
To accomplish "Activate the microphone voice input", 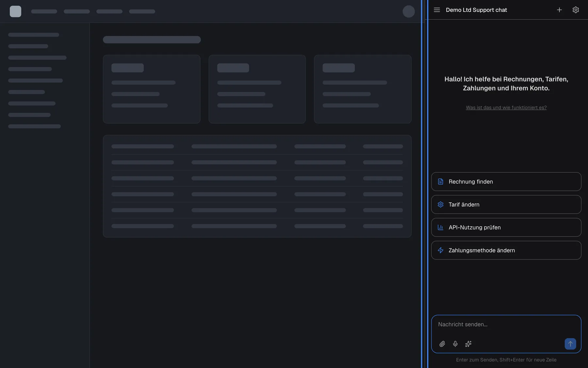I will (455, 344).
